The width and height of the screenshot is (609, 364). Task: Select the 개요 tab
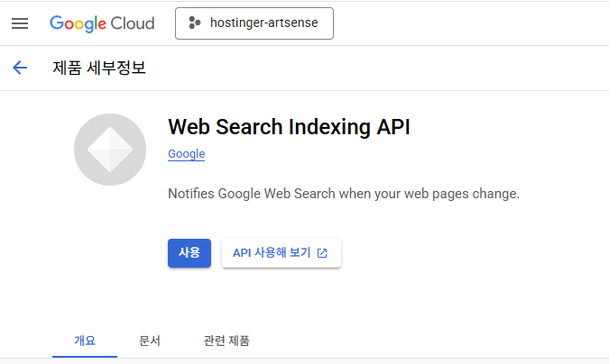(x=85, y=341)
